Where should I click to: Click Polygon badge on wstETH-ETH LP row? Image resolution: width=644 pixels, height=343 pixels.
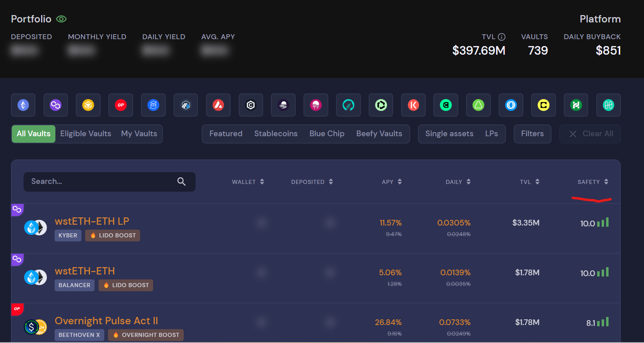click(17, 210)
